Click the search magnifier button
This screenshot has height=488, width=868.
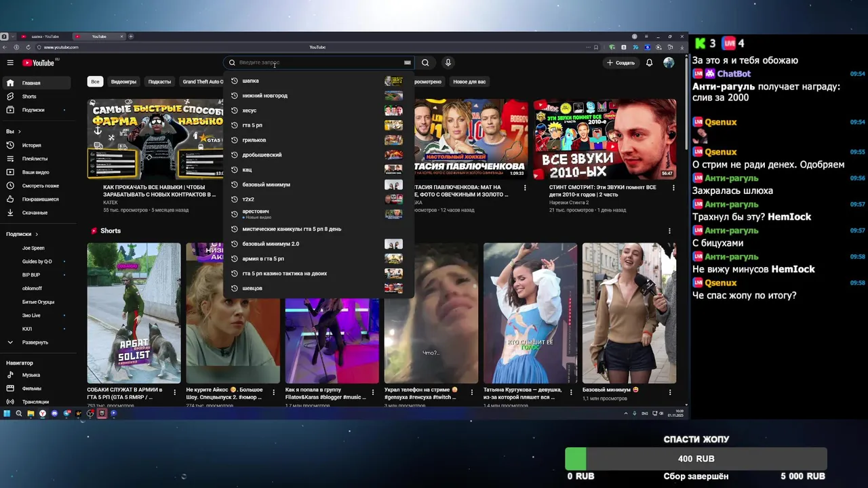425,62
